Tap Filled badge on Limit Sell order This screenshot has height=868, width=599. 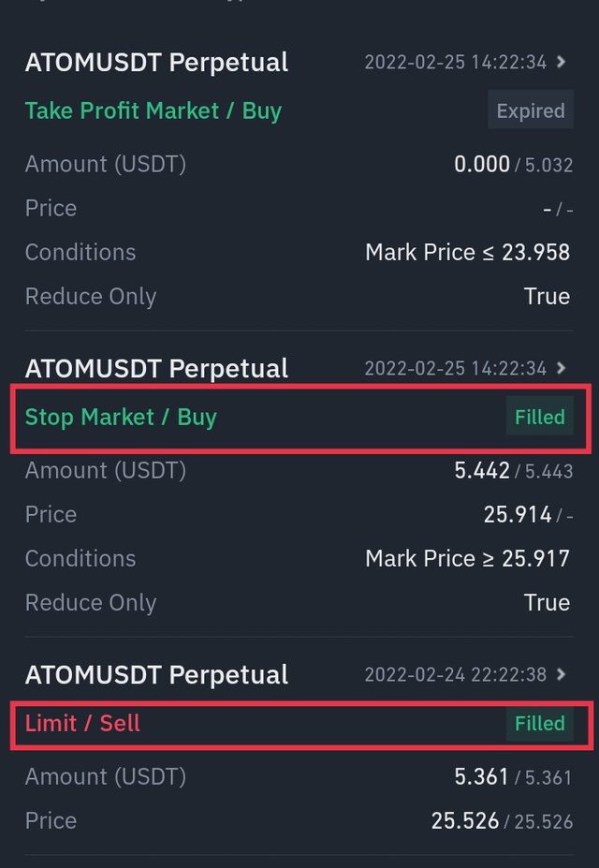click(540, 723)
